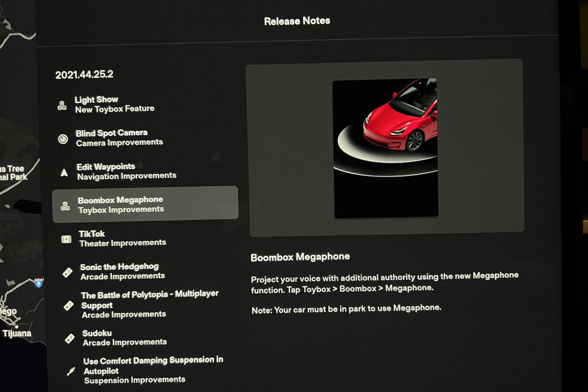Tap the 2021.44.25.2 version number
The image size is (588, 392).
point(84,75)
